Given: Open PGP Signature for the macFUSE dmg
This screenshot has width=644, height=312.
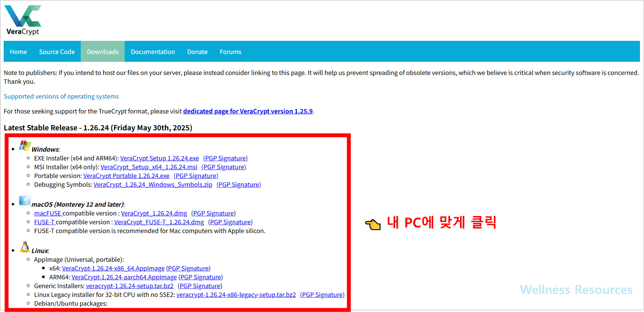Looking at the screenshot, I should (x=213, y=213).
